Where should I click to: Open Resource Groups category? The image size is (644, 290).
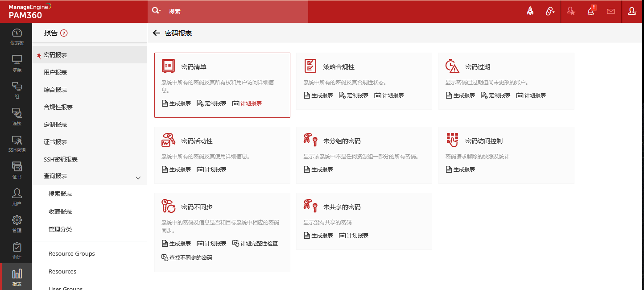point(72,253)
